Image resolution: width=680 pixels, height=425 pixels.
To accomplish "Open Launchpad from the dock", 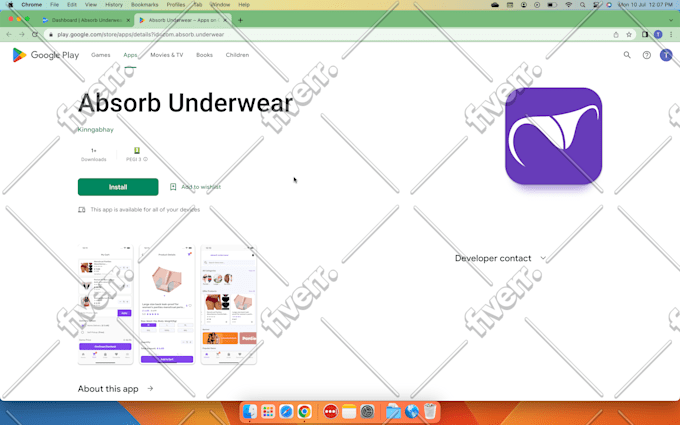I will 268,411.
